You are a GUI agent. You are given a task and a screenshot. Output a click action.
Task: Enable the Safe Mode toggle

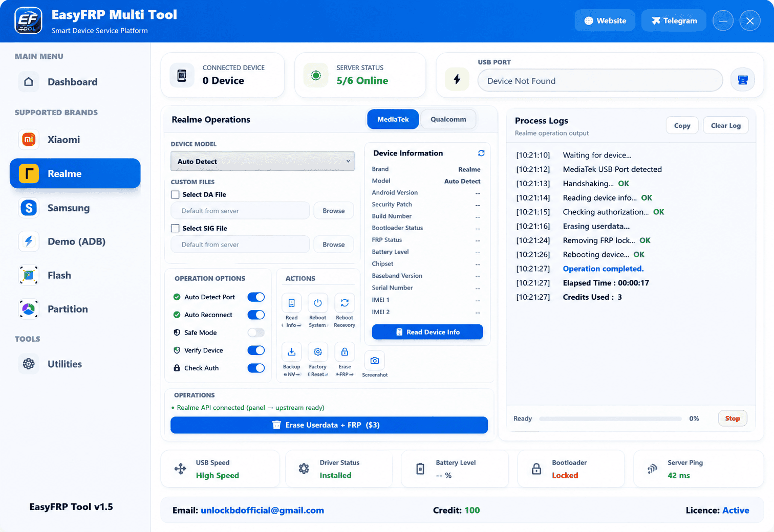click(256, 332)
